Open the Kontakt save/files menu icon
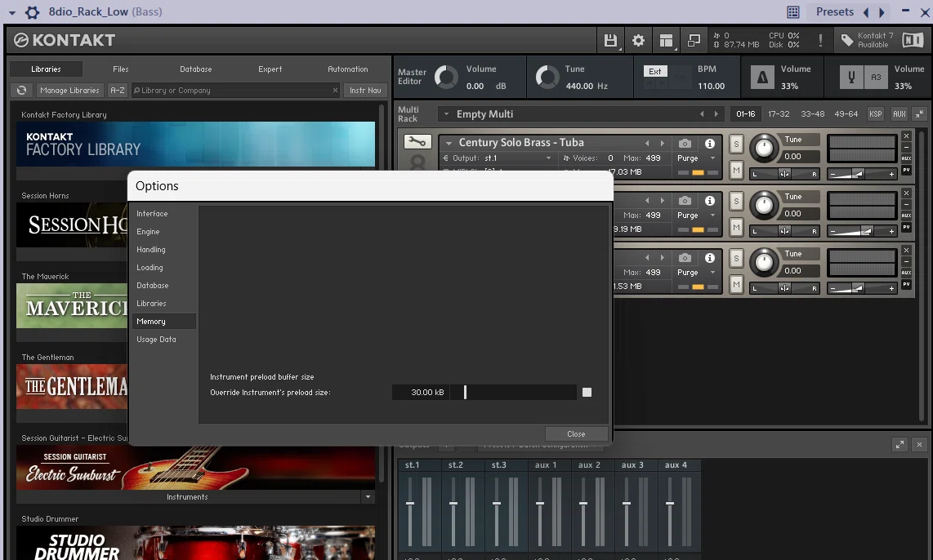Image resolution: width=933 pixels, height=560 pixels. [610, 41]
